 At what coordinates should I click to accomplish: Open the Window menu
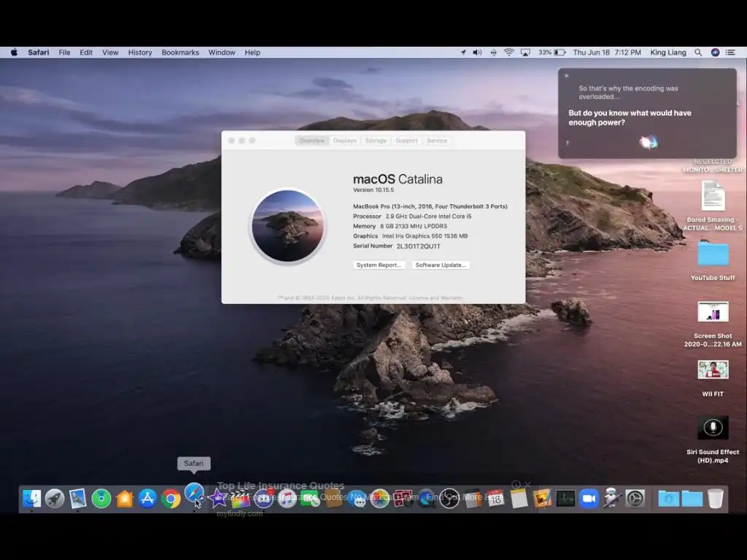(222, 52)
